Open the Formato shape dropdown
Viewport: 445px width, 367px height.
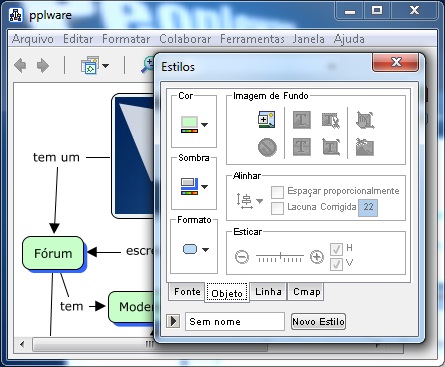coord(196,249)
